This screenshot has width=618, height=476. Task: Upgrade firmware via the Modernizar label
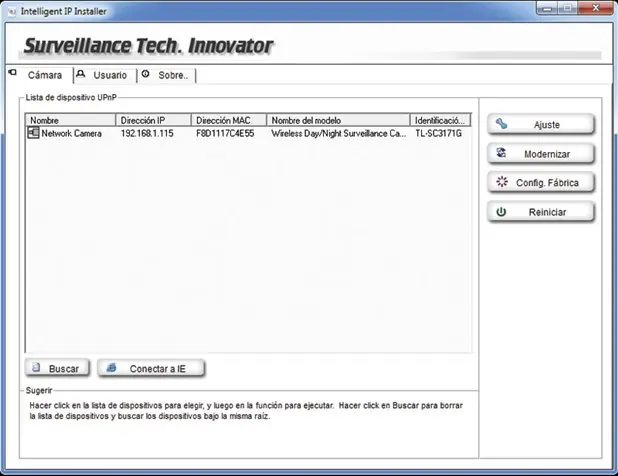[x=547, y=154]
